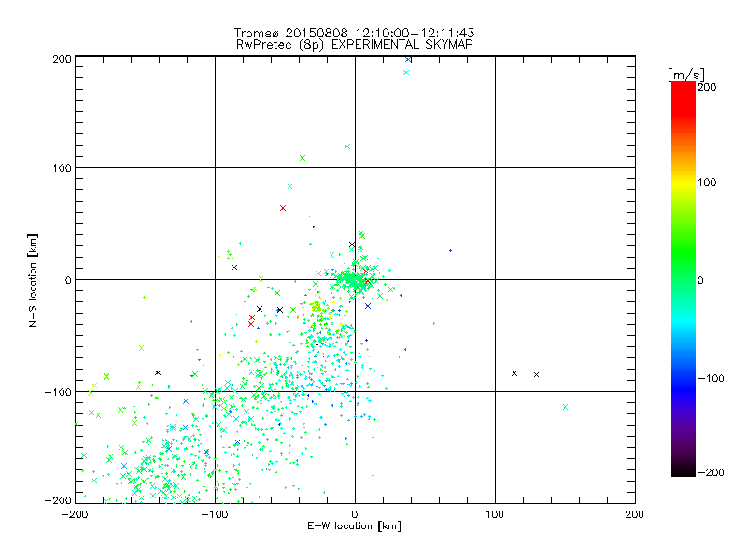
Task: Click the E-W axis tick label '100'
Action: click(495, 514)
